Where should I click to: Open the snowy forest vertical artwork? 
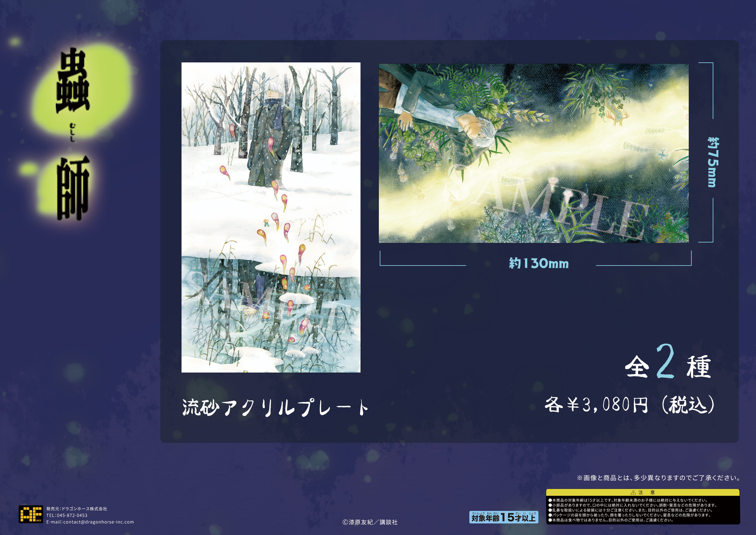(x=271, y=217)
